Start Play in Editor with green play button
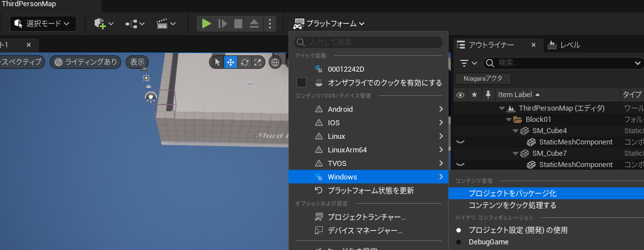The image size is (644, 250). pyautogui.click(x=207, y=24)
